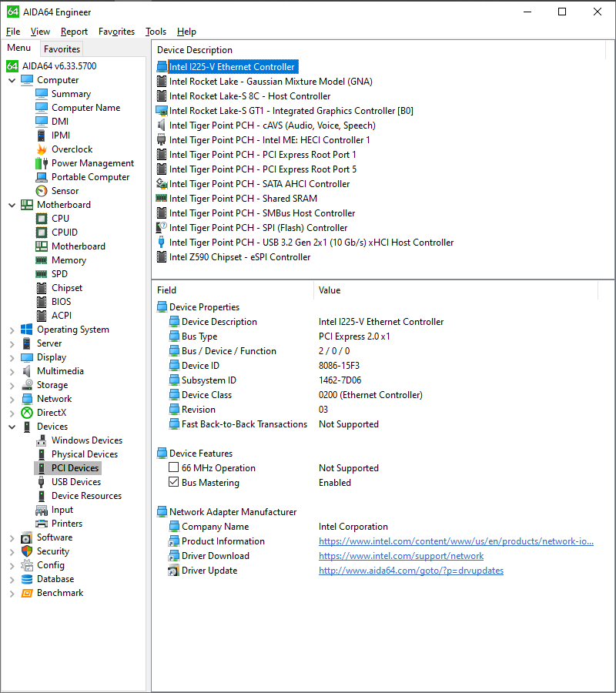Select the ACPI tree item
Viewport: 616px width, 693px height.
point(62,316)
